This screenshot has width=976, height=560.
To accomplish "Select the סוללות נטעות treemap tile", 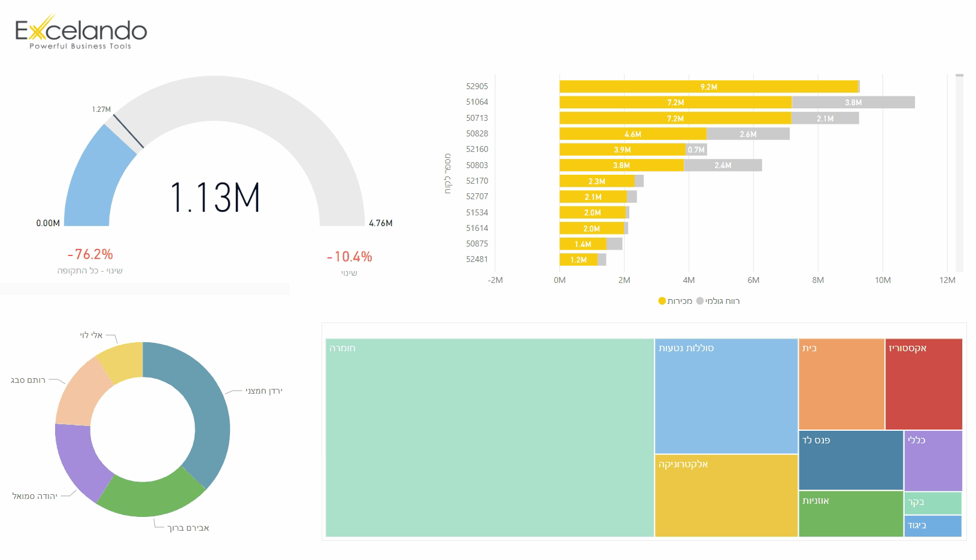I will pyautogui.click(x=726, y=396).
